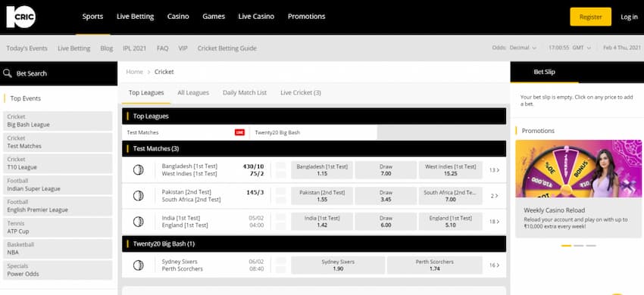Select the first promotion carousel indicator
The height and width of the screenshot is (295, 644).
pyautogui.click(x=567, y=245)
